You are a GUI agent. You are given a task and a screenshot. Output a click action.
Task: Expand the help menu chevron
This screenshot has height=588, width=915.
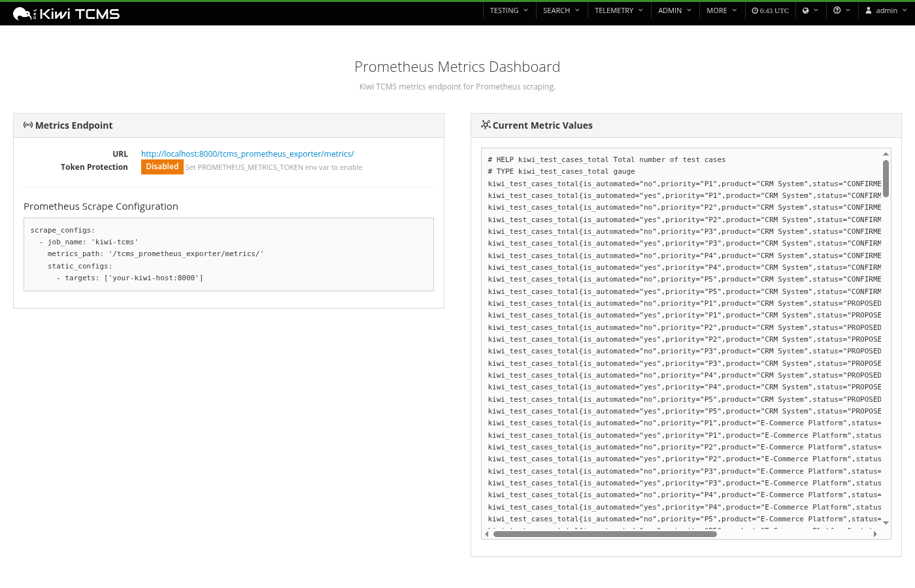point(848,10)
